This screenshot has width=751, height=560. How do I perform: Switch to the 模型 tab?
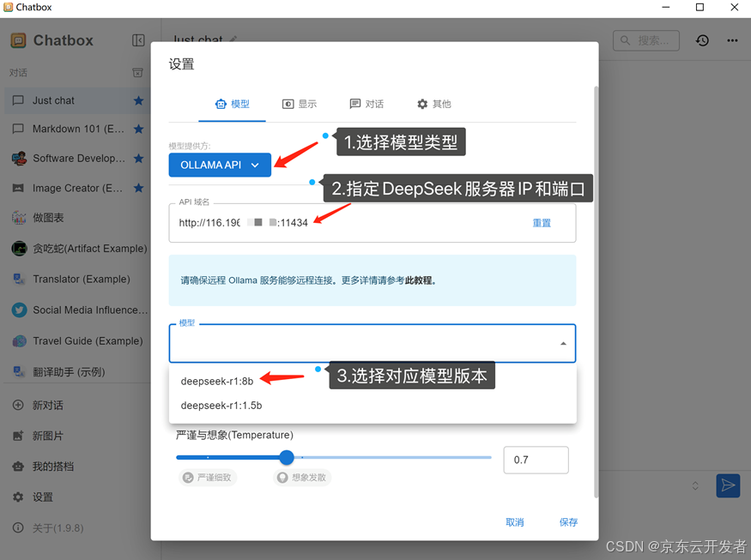click(233, 105)
